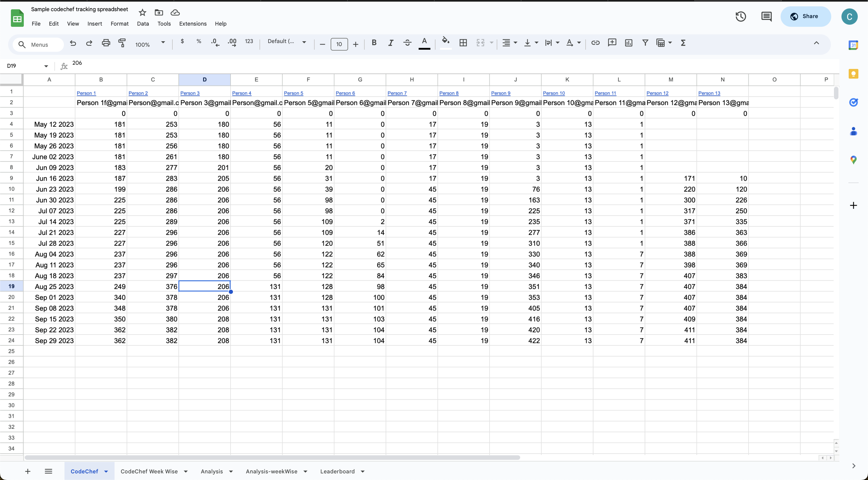Open comments panel icon in header
868x480 pixels.
coord(766,17)
